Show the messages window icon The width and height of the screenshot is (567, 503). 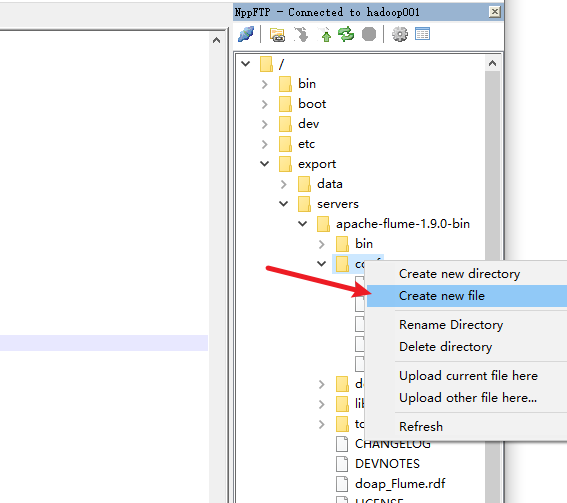[422, 34]
